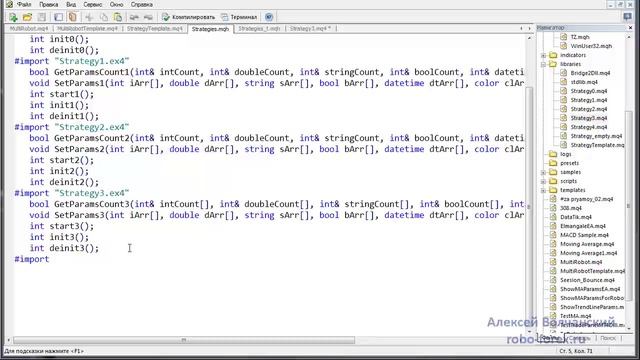Click the chat icon at top right
This screenshot has height=360, width=640.
[627, 17]
